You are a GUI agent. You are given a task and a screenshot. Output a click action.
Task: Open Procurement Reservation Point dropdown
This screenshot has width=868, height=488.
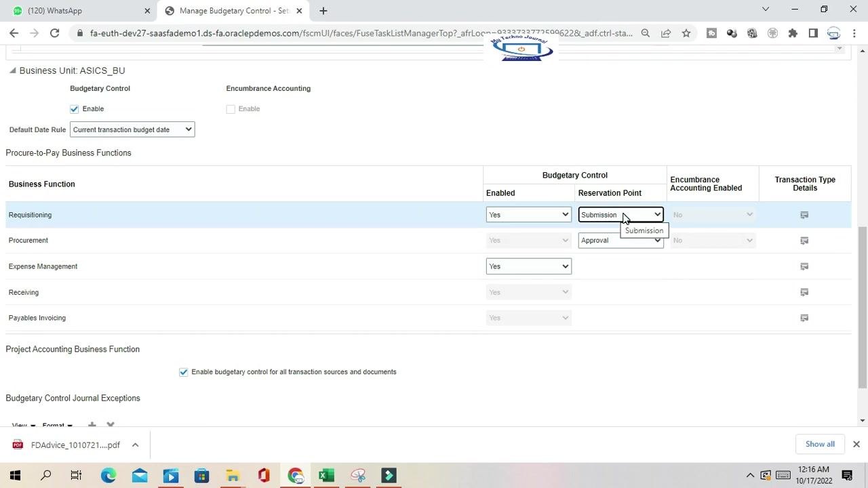[x=621, y=241]
